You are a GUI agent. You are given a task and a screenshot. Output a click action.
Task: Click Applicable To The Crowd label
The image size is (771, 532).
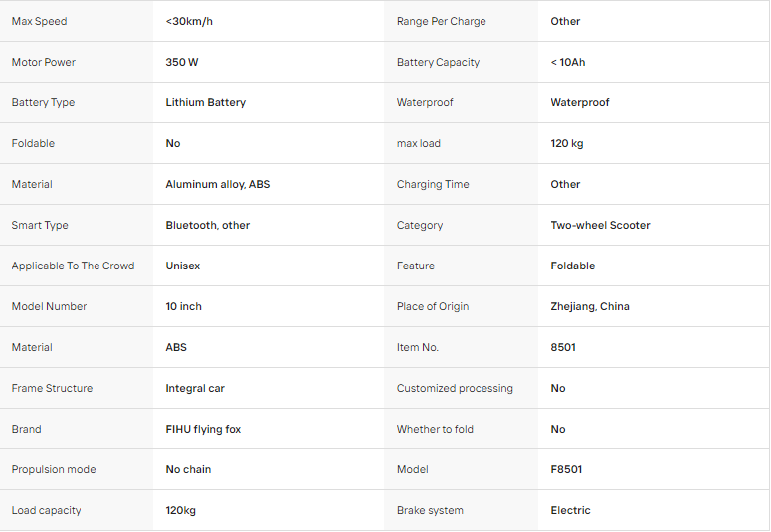coord(73,266)
